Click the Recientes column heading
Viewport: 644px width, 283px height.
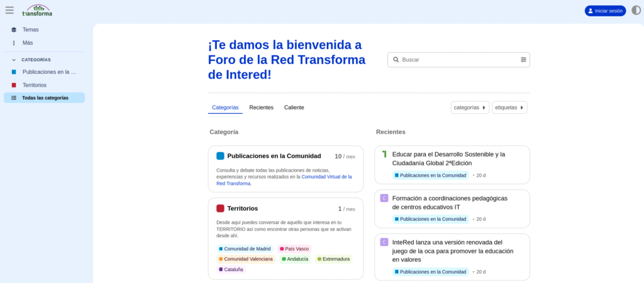click(x=391, y=132)
